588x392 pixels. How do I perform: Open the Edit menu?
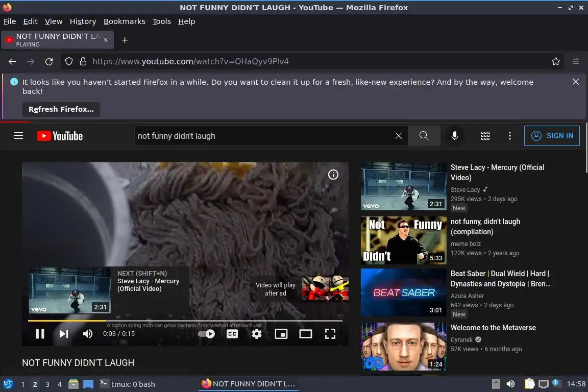click(x=31, y=21)
